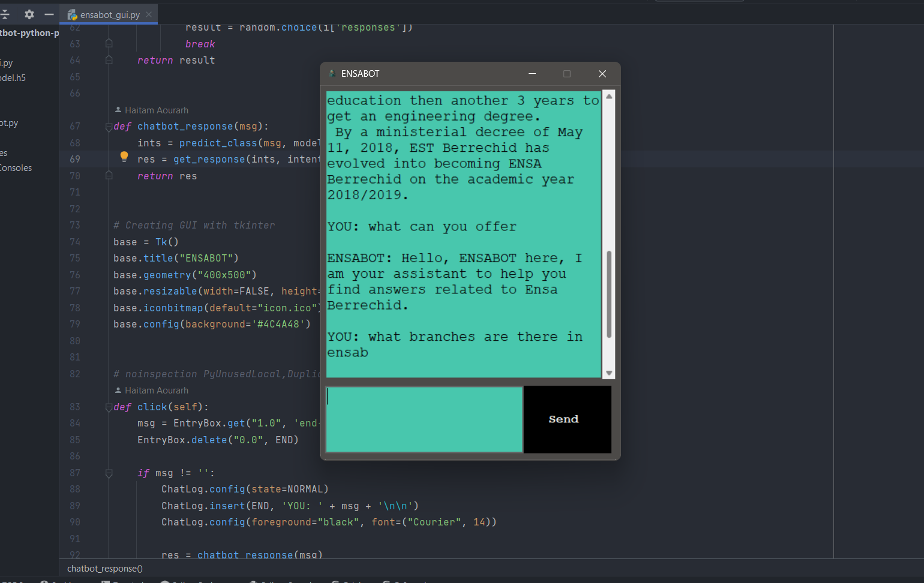Minimize the ENSABOT chat window
Viewport: 924px width, 583px height.
532,74
